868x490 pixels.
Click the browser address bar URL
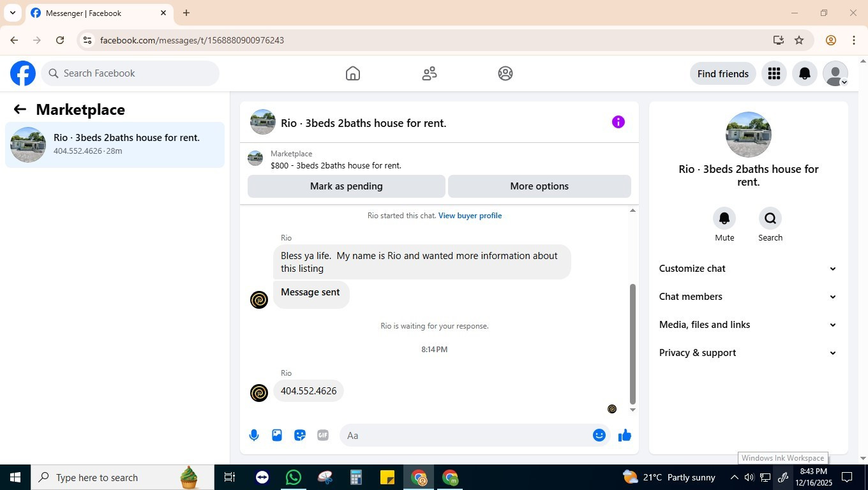[192, 40]
